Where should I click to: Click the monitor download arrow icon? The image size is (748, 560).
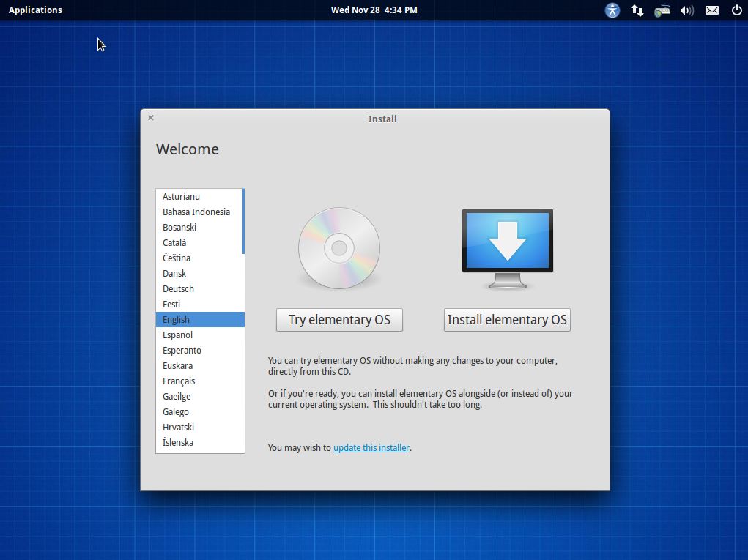[507, 247]
